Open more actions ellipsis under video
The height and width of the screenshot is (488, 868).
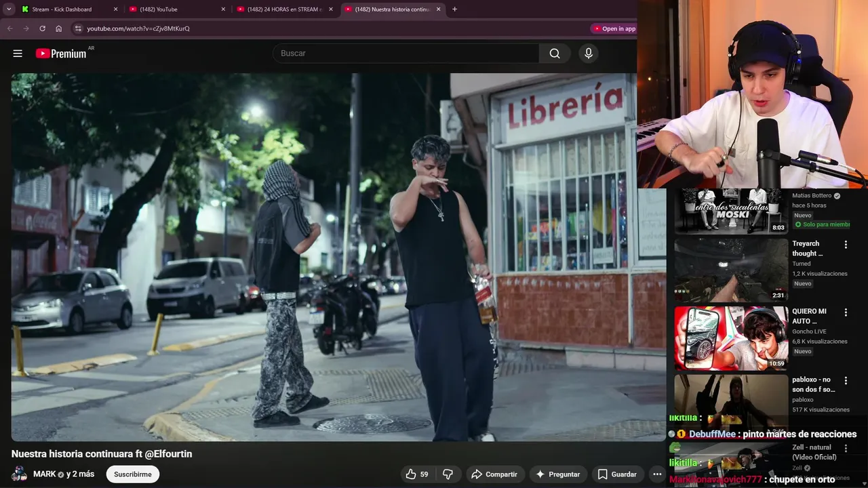tap(656, 474)
